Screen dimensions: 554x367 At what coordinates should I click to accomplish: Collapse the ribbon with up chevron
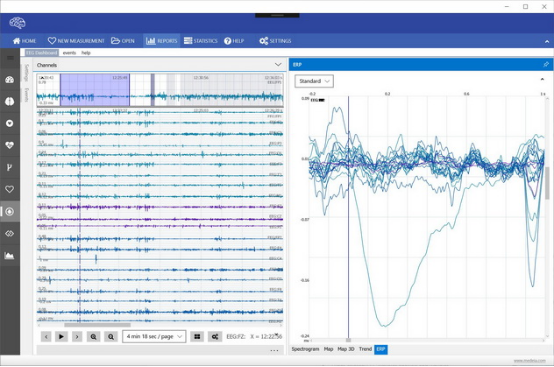547,41
